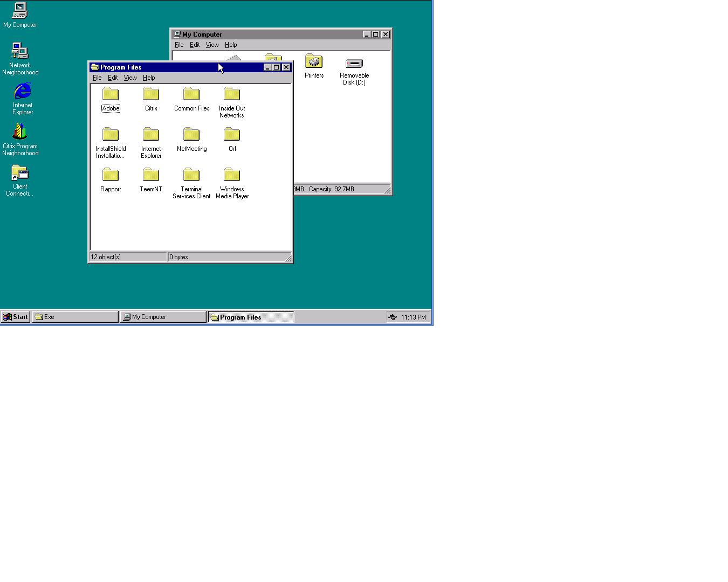Viewport: 728px width, 582px height.
Task: Open the Edit menu in My Computer
Action: [194, 45]
